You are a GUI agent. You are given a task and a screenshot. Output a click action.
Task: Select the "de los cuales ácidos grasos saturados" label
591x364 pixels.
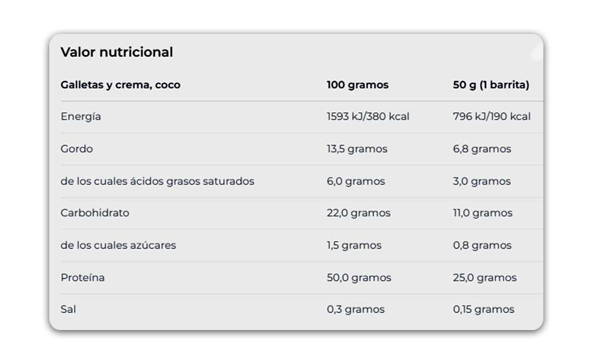click(157, 181)
